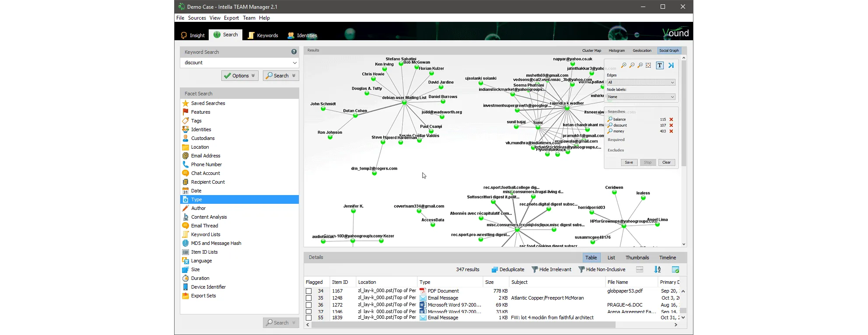Open the Node labels dropdown
868x335 pixels.
tap(641, 97)
